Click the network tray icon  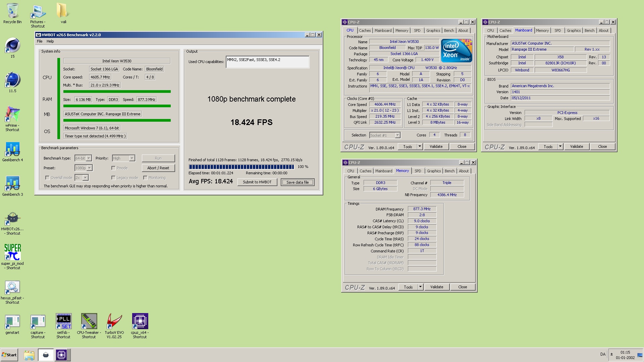(x=640, y=355)
